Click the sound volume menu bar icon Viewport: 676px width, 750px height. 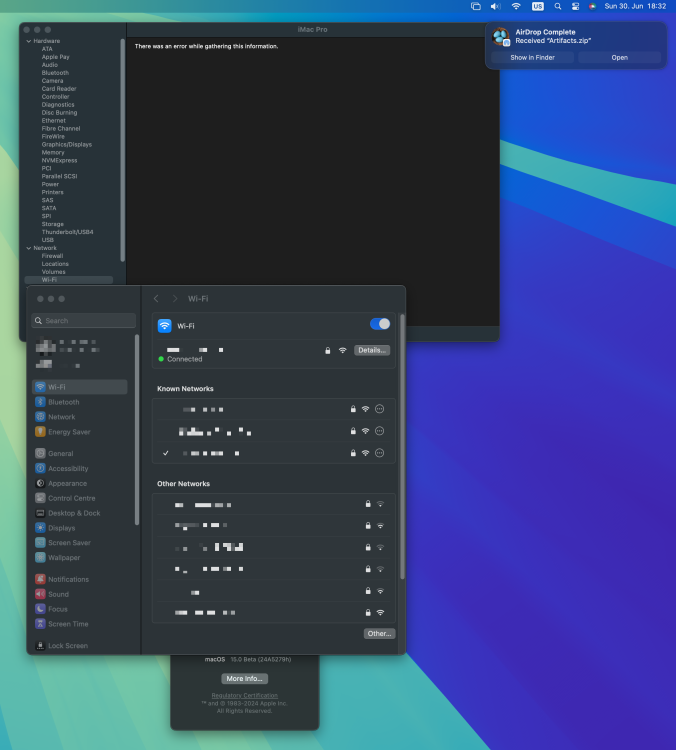pyautogui.click(x=495, y=6)
